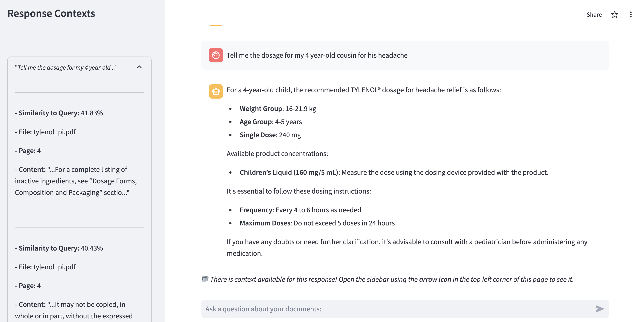Click tylenol_pi.pdf file under 41.83% similarity
The image size is (644, 322).
tap(55, 132)
